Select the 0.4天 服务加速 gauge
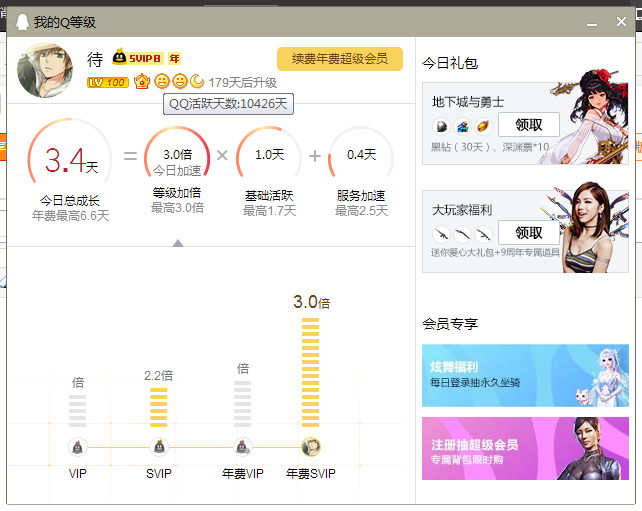This screenshot has height=511, width=642. [361, 153]
